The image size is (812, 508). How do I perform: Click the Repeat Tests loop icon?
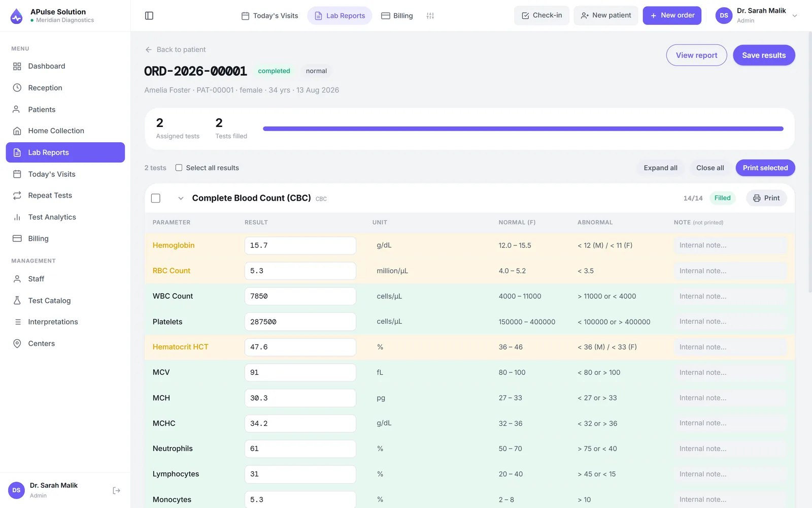(17, 196)
